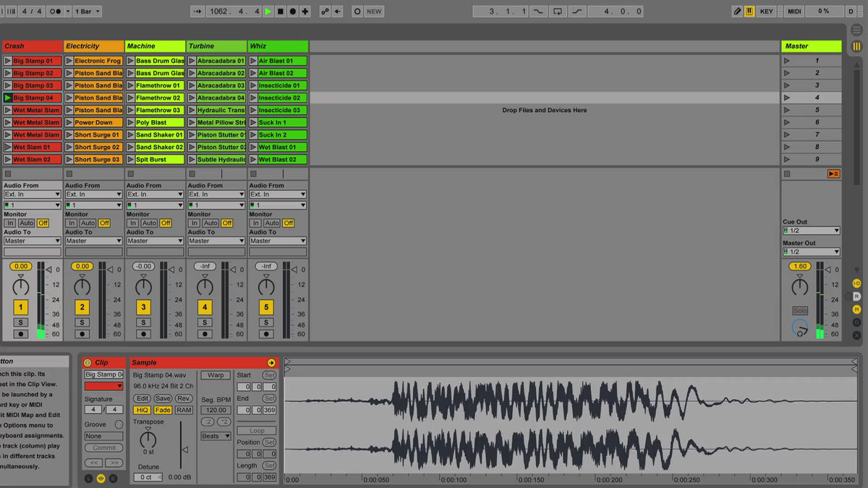Toggle the Warp switch in Sample box
868x488 pixels.
click(x=216, y=375)
